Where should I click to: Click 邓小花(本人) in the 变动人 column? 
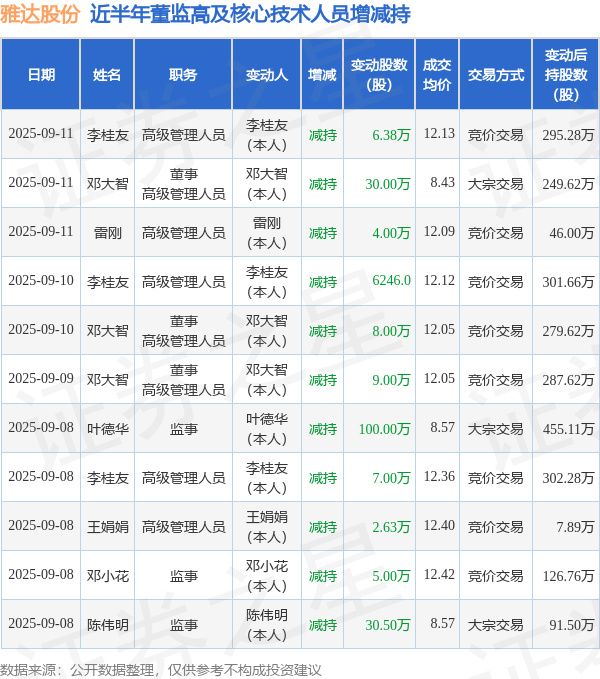(x=267, y=576)
